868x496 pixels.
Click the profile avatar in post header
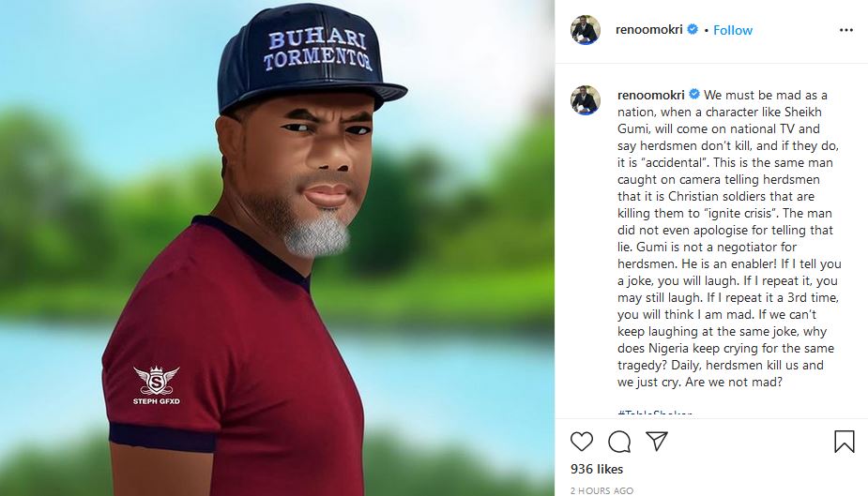click(x=585, y=30)
